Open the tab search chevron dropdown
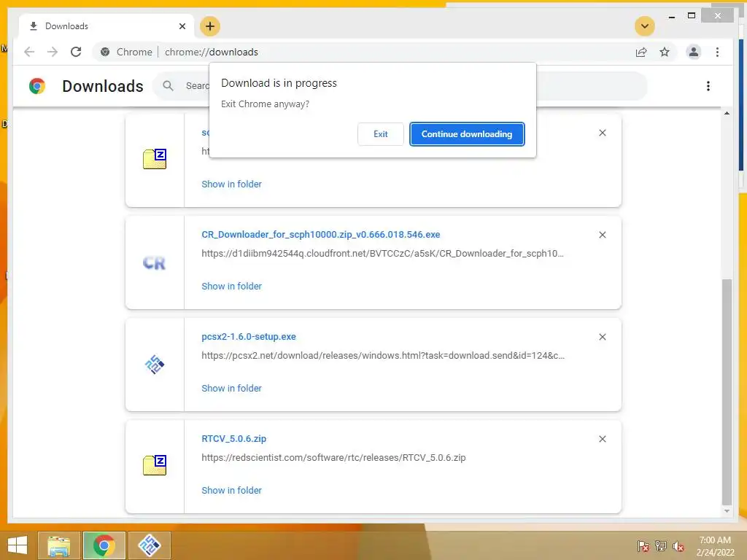 [645, 26]
